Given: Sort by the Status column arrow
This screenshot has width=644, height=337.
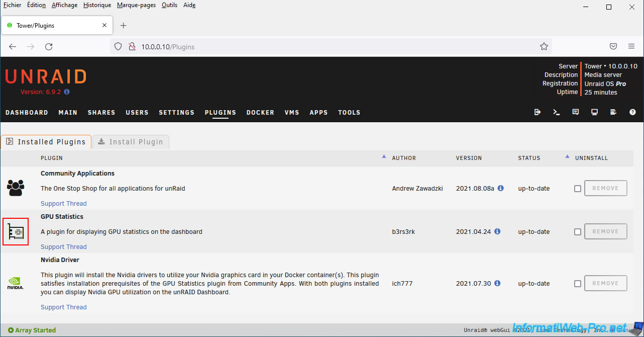Looking at the screenshot, I should pos(568,157).
